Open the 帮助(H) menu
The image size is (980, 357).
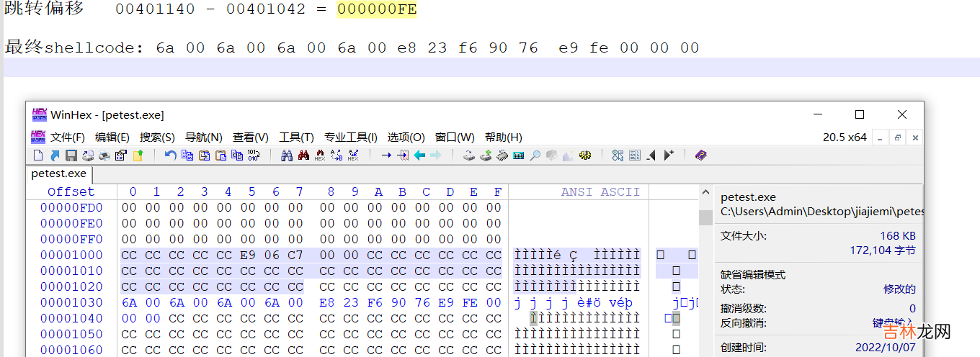pos(503,137)
